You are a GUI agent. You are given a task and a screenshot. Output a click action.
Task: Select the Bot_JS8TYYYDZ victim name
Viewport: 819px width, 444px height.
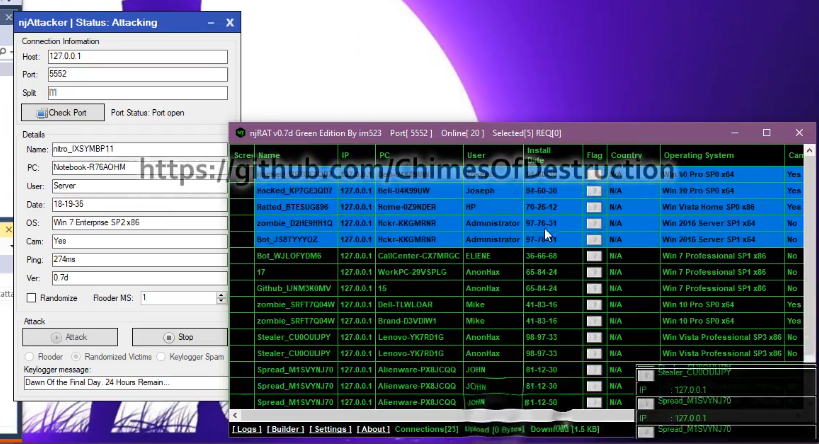(x=287, y=239)
